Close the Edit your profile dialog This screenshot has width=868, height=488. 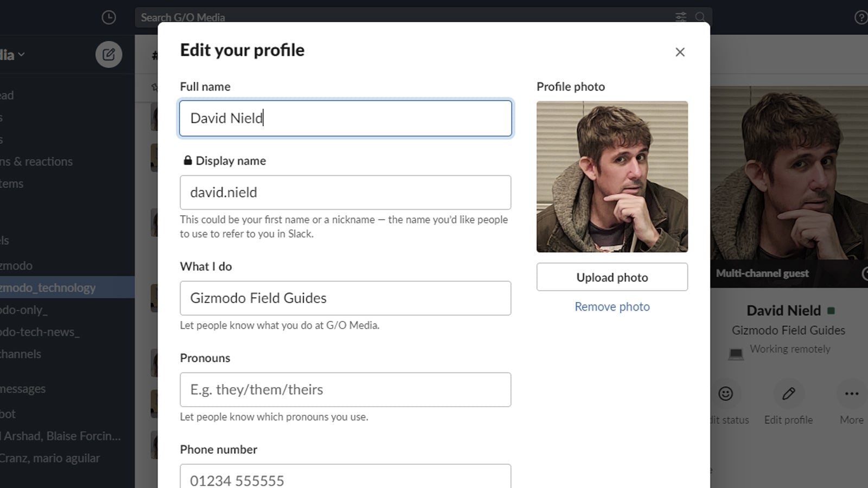(x=680, y=52)
